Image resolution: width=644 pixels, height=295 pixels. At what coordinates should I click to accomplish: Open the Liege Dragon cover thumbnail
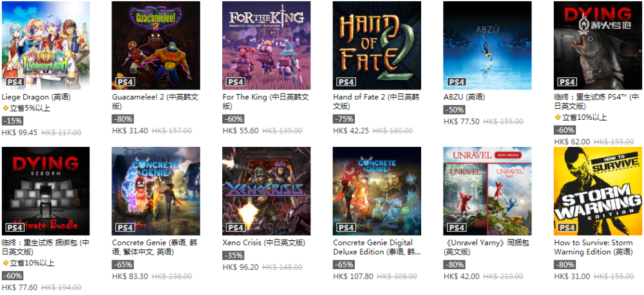pos(46,45)
